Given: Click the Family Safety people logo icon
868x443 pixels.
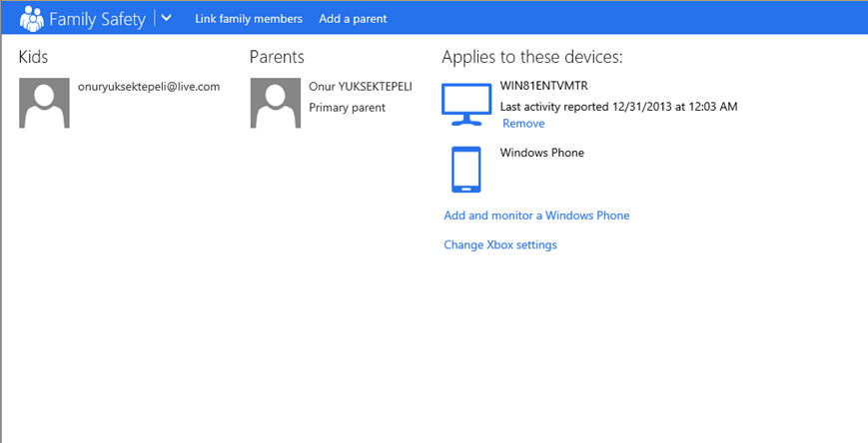Looking at the screenshot, I should [32, 19].
